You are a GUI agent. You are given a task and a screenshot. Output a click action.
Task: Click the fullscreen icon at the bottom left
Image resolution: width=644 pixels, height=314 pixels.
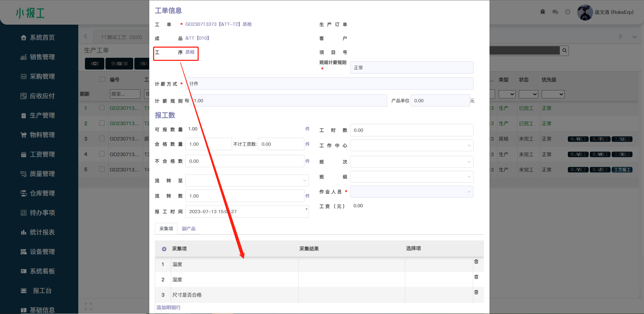(88, 306)
